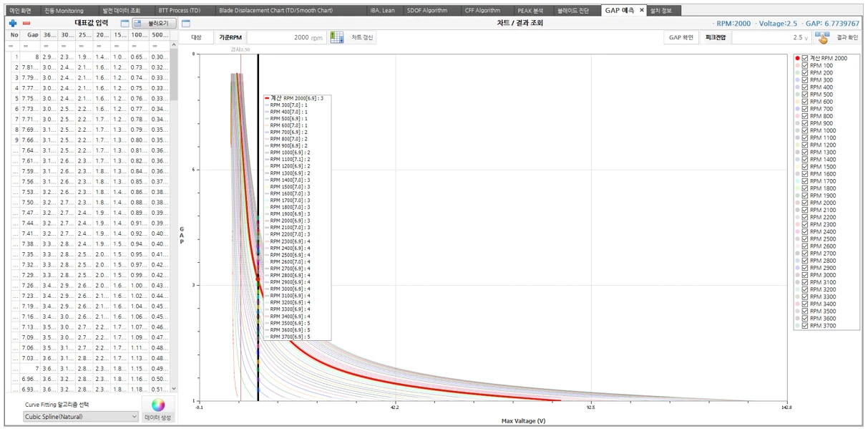This screenshot has height=429, width=868.
Task: Click the red 계산 RPM 2000 legend marker
Action: pos(797,58)
